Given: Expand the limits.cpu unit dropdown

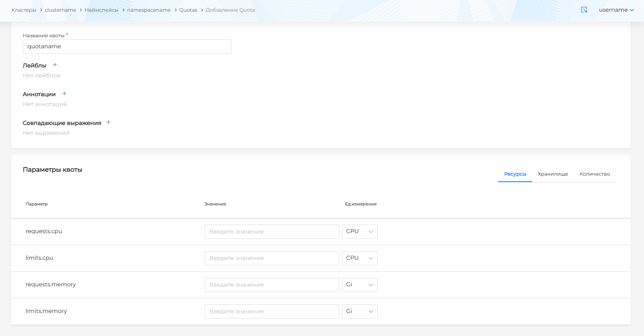Looking at the screenshot, I should [359, 258].
